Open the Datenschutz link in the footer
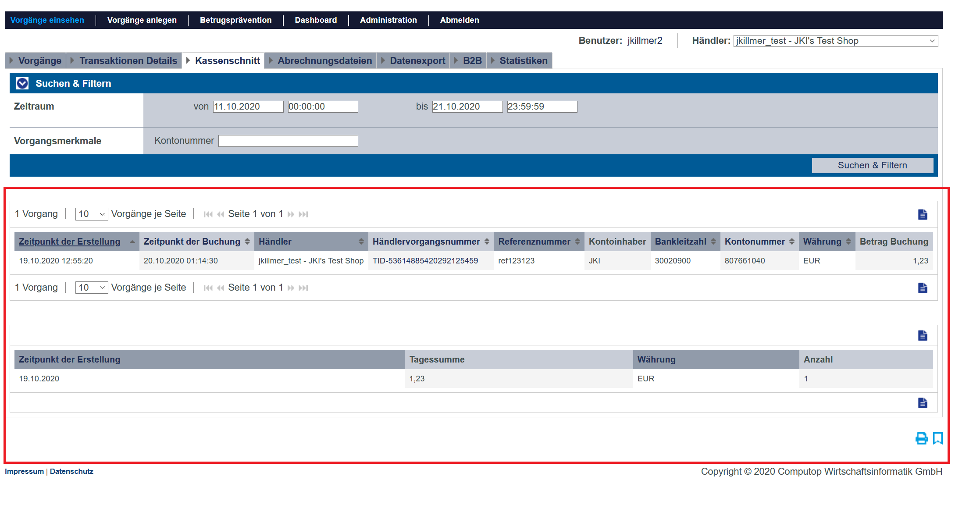Screen dimensions: 980x512 71,471
